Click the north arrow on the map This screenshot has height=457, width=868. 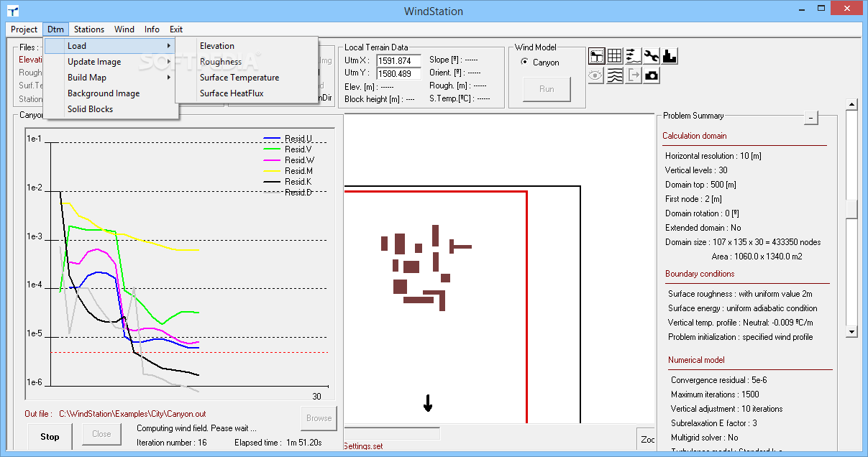(428, 404)
